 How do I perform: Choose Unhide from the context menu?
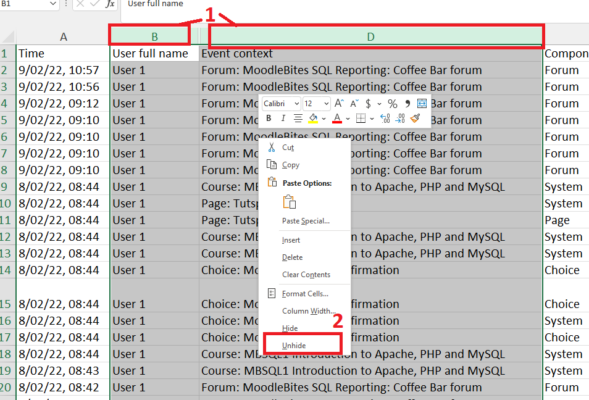(x=294, y=346)
